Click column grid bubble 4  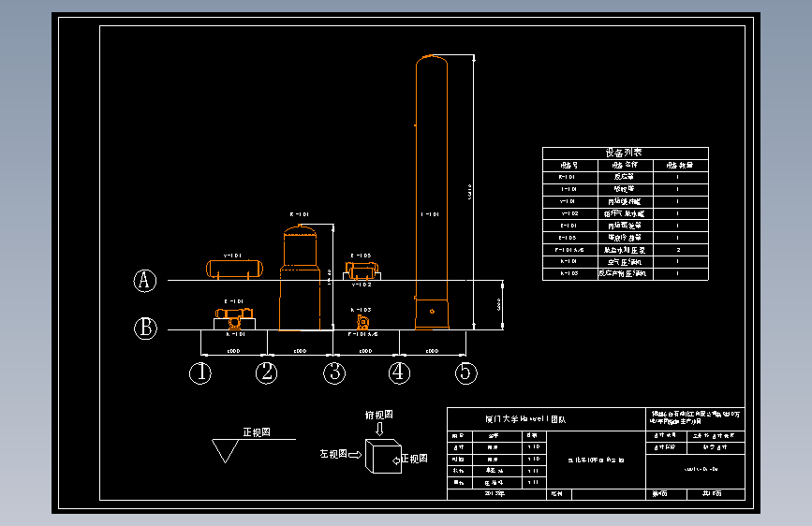click(399, 373)
